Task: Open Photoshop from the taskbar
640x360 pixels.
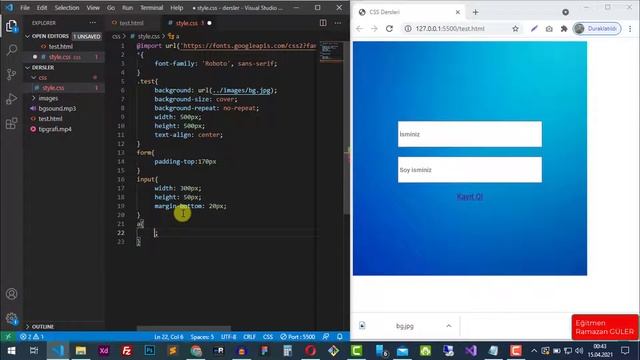Action: (149, 351)
